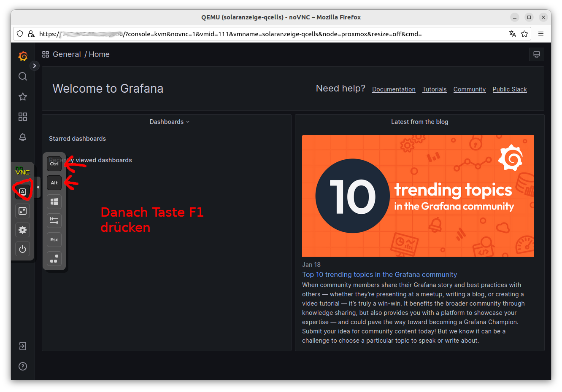
Task: Open noVNC settings gear icon
Action: [23, 230]
